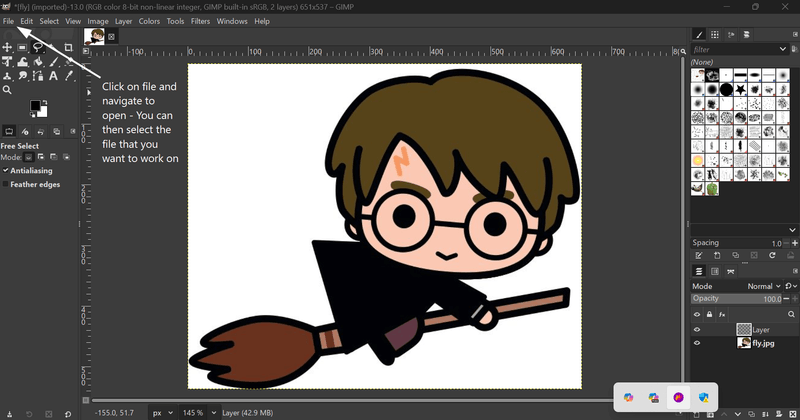Open the layer search magnifier
Image resolution: width=800 pixels, height=420 pixels.
point(791,314)
